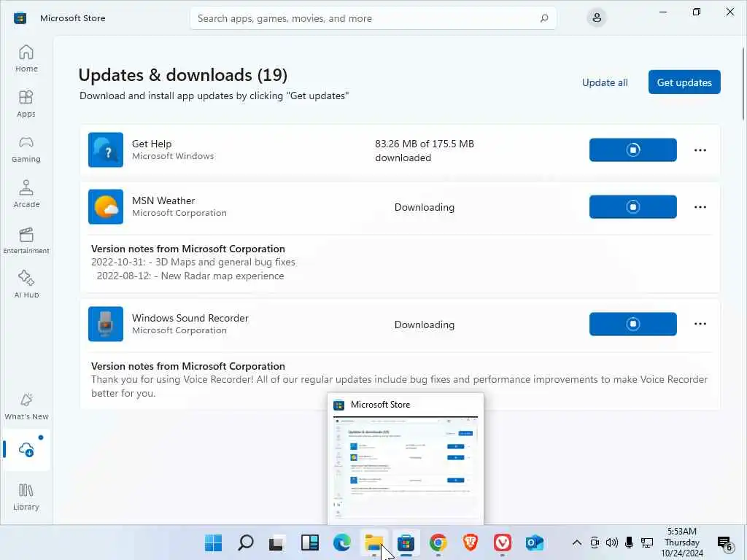Open the clock showing 5:53 AM
This screenshot has width=747, height=560.
click(682, 542)
